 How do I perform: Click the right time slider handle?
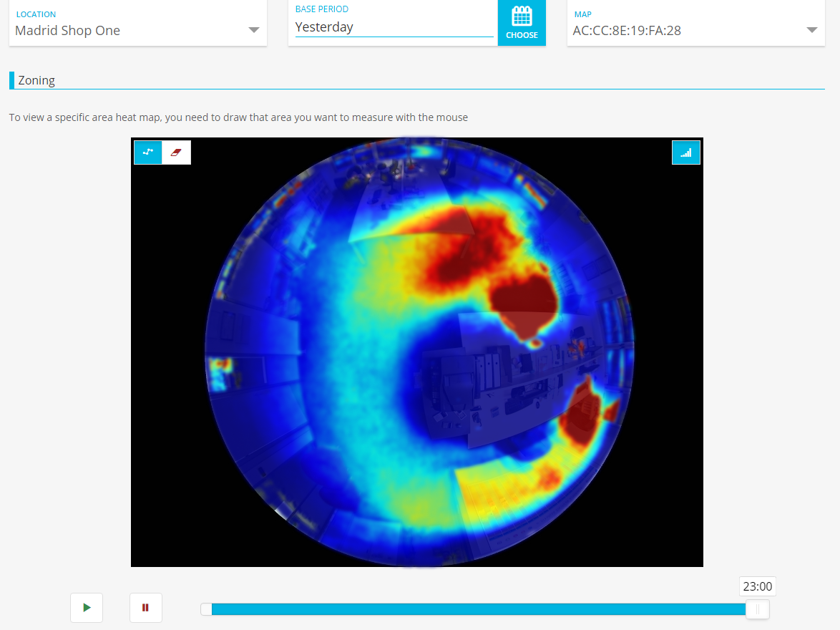[x=758, y=609]
